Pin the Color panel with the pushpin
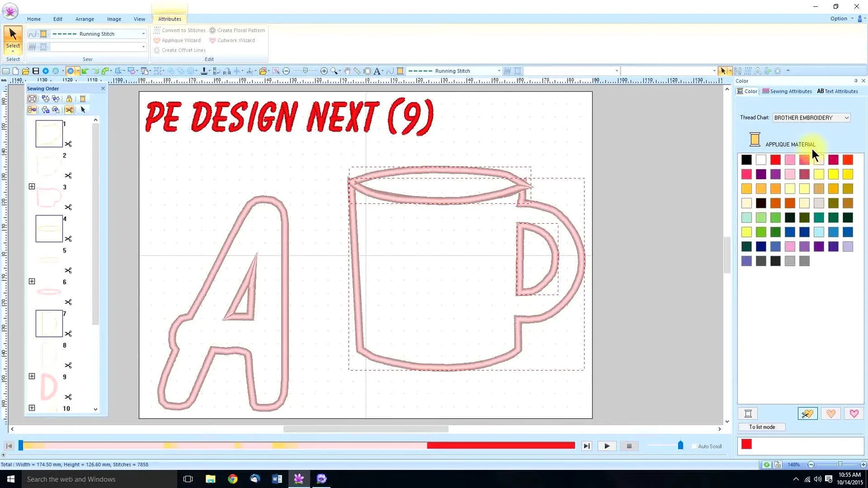This screenshot has height=488, width=868. click(x=856, y=81)
